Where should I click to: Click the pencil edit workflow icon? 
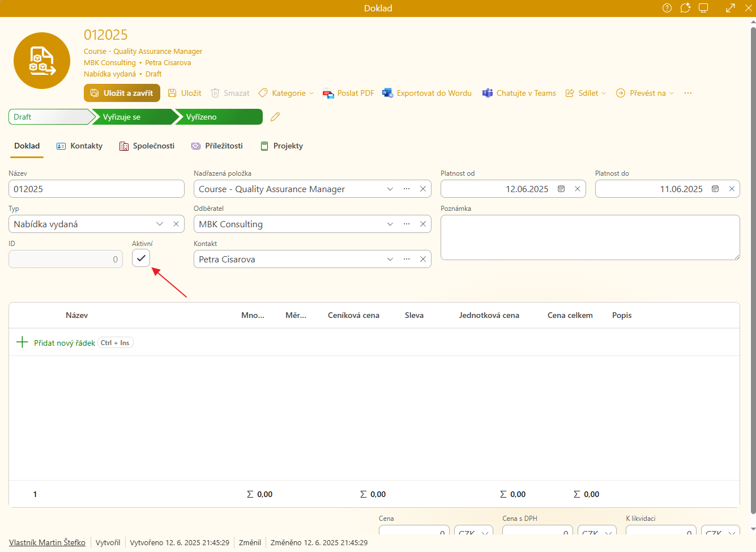[x=275, y=117]
